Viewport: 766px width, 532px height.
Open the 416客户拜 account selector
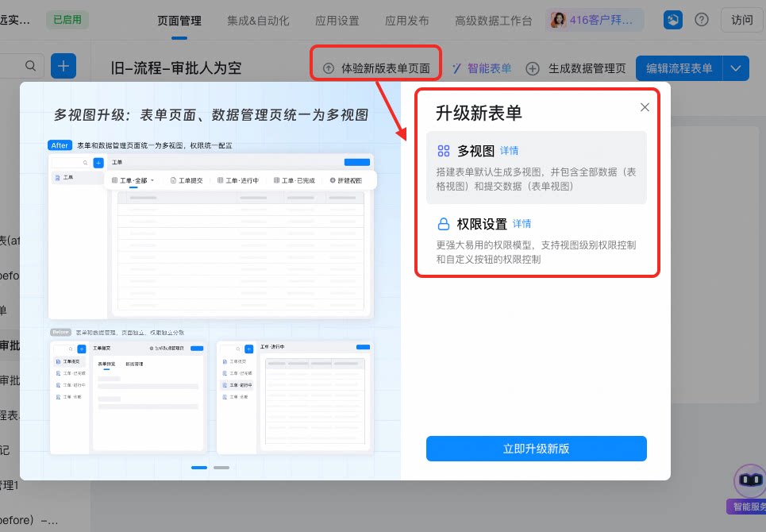tap(595, 20)
